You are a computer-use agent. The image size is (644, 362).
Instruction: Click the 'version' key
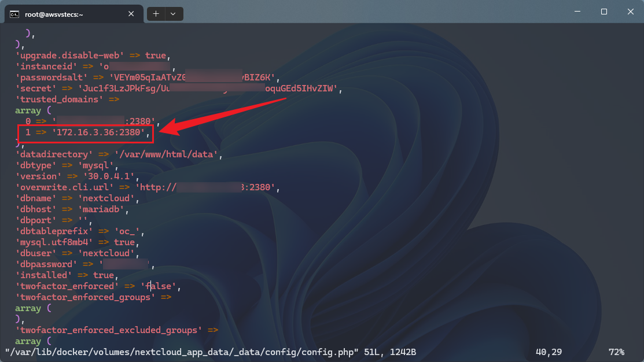tap(38, 176)
